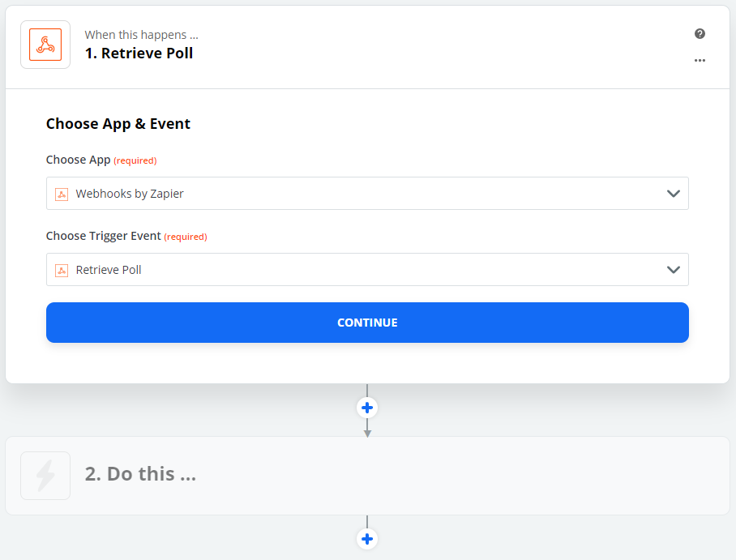736x560 pixels.
Task: Open the help question mark icon
Action: click(700, 34)
